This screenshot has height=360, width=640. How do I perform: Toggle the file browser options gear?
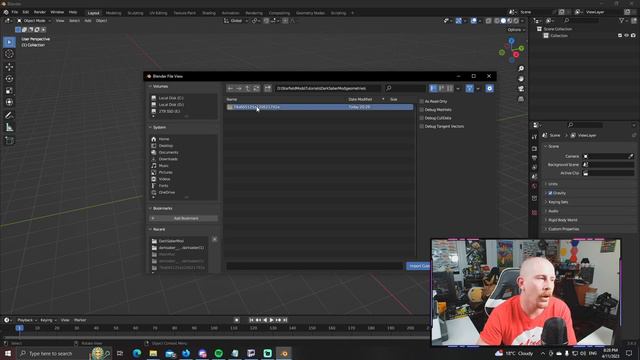[489, 88]
